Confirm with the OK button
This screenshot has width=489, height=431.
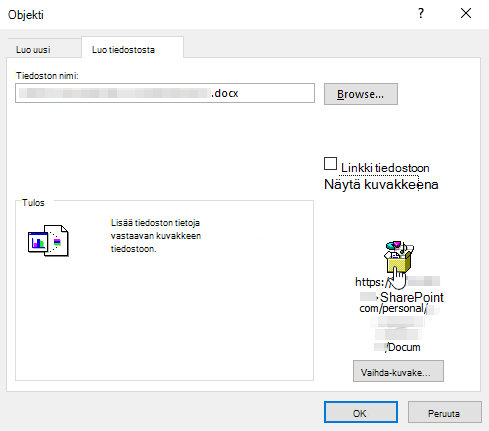point(361,412)
